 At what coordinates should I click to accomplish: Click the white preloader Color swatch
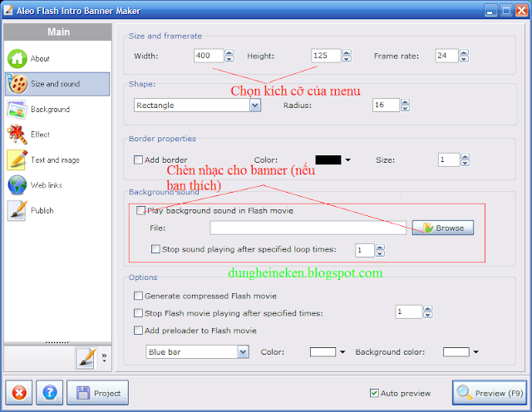click(323, 352)
